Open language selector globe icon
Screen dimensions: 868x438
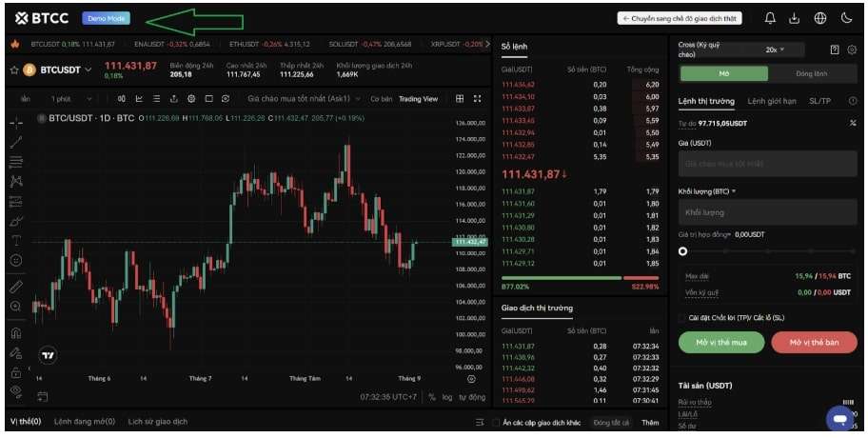(x=820, y=18)
